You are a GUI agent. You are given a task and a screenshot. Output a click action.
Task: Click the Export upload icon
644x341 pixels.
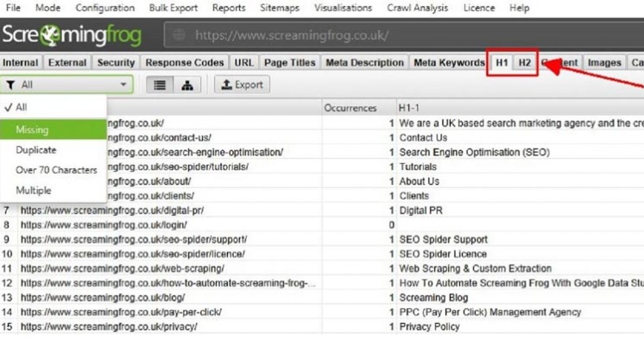pyautogui.click(x=226, y=85)
